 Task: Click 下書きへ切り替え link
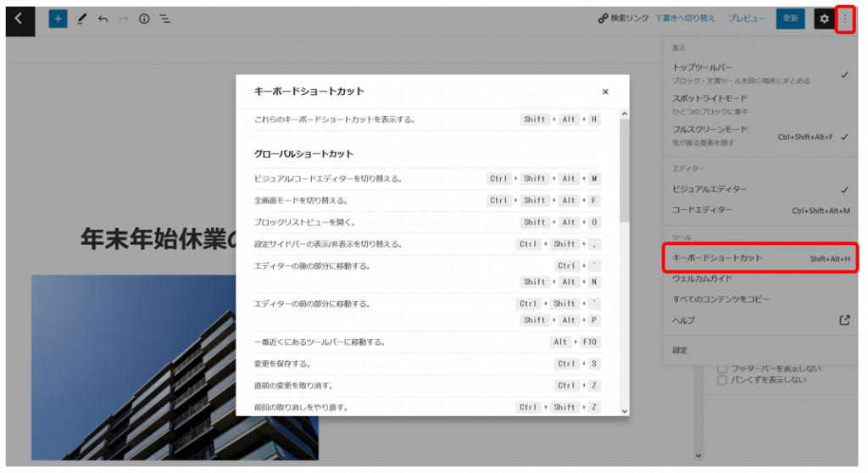(x=685, y=19)
